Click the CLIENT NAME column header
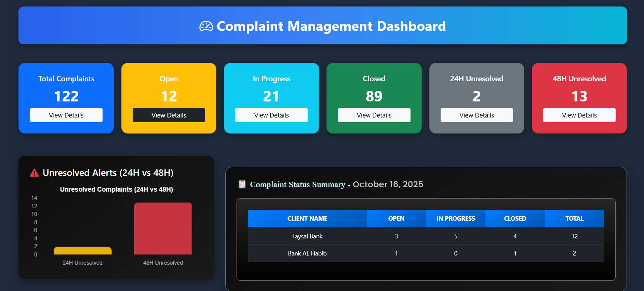Viewport: 644px width, 291px height. 307,218
